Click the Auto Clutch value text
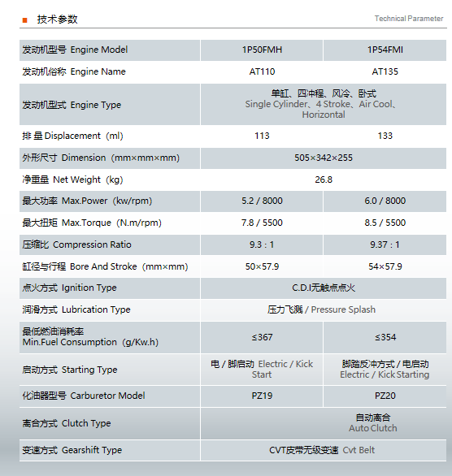Screen dimensions: 452x476 (372, 428)
